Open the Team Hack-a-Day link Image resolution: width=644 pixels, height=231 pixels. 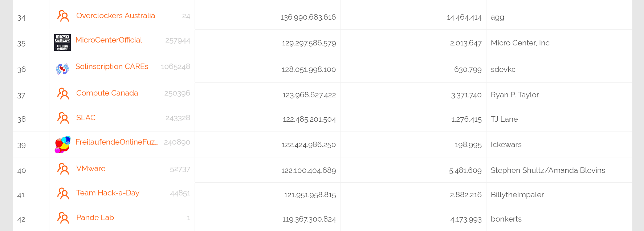(x=108, y=193)
